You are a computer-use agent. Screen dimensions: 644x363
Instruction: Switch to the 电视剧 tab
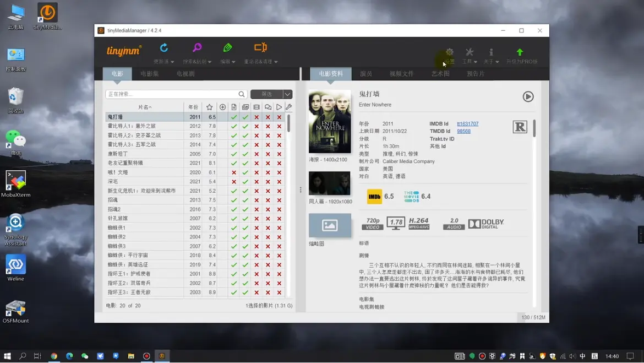[185, 74]
